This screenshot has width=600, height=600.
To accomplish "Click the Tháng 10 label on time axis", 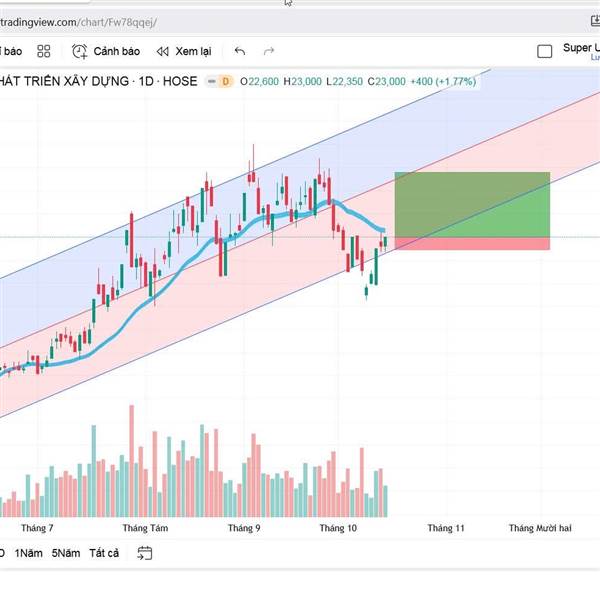I will tap(337, 527).
